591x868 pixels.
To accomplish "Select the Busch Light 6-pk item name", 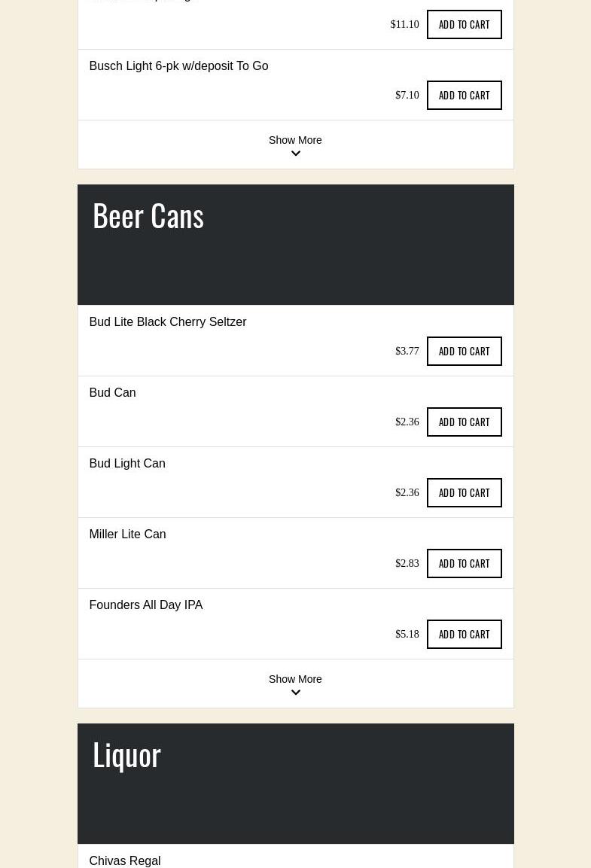I will (178, 66).
